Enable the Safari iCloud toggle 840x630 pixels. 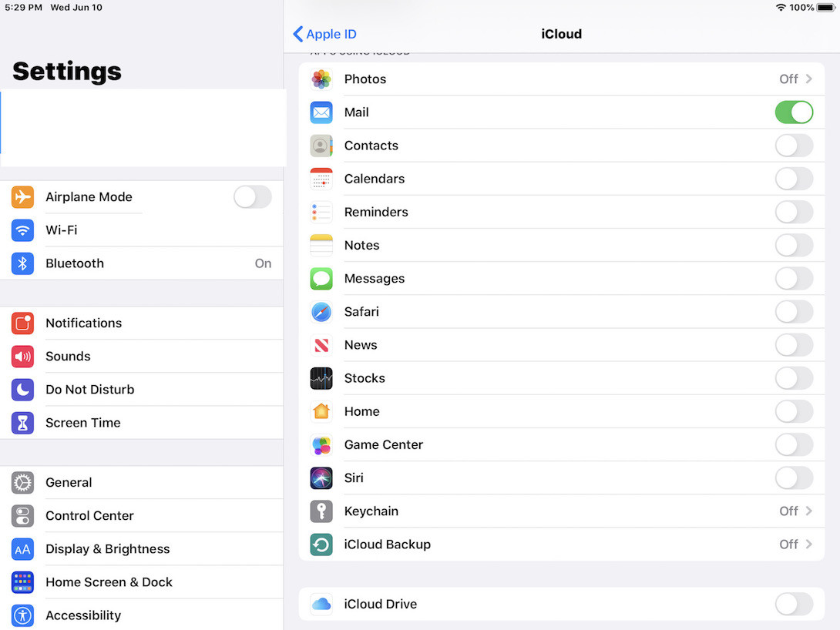pos(794,311)
